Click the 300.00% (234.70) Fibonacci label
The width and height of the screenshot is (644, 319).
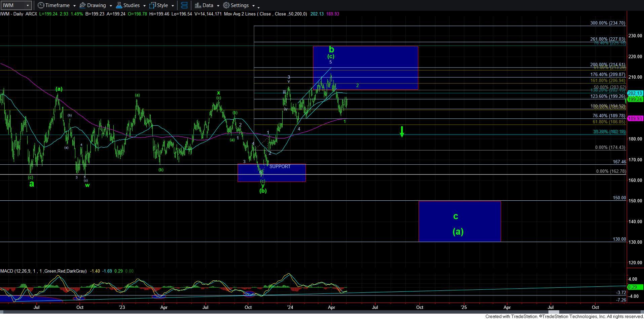point(607,23)
